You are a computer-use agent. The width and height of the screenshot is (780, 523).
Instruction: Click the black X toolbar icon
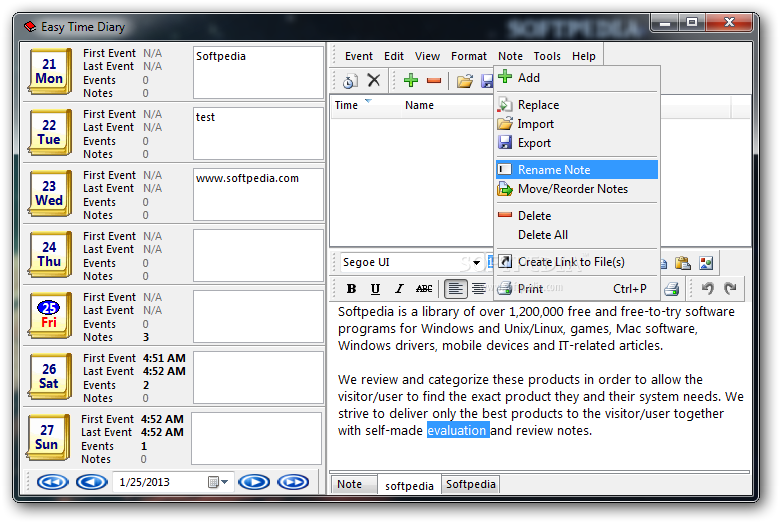374,80
